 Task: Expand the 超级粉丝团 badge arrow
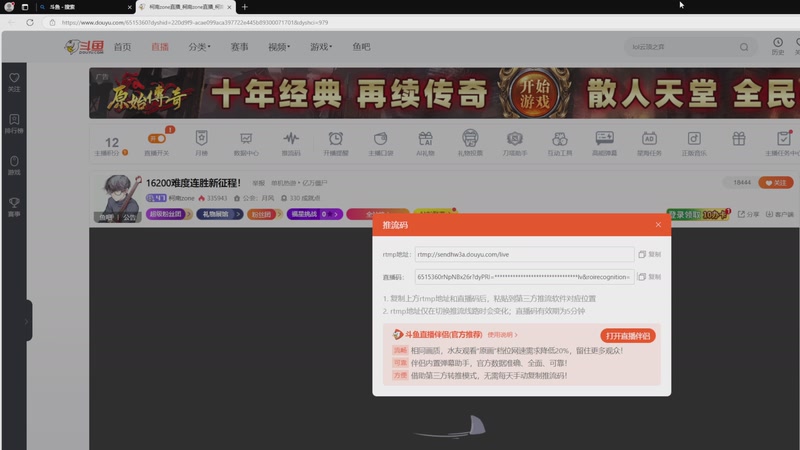click(x=189, y=214)
